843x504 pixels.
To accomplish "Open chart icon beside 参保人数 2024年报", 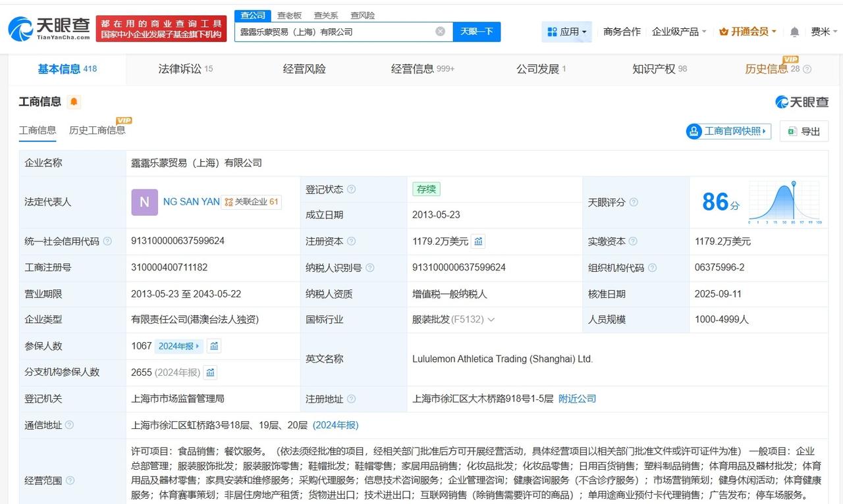I will click(x=214, y=346).
